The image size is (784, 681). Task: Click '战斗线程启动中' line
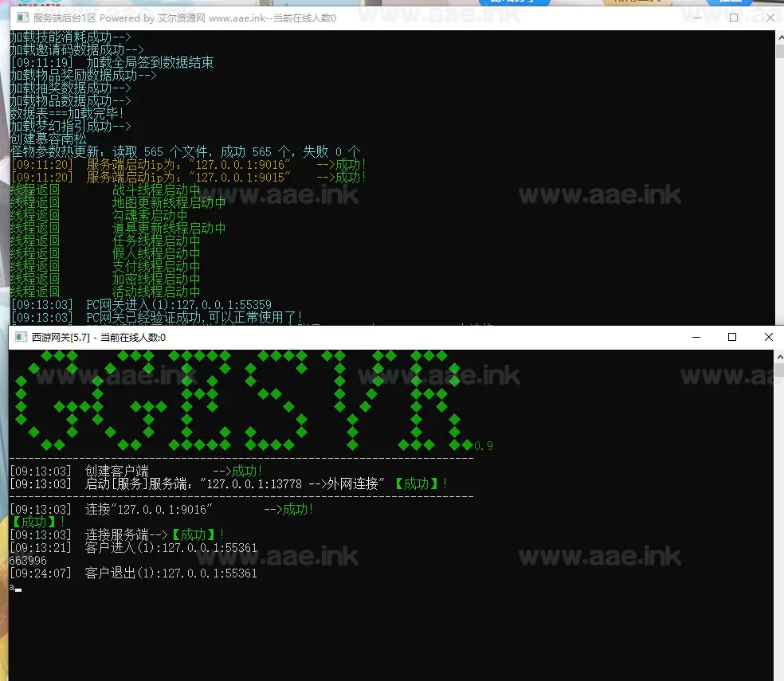click(105, 190)
